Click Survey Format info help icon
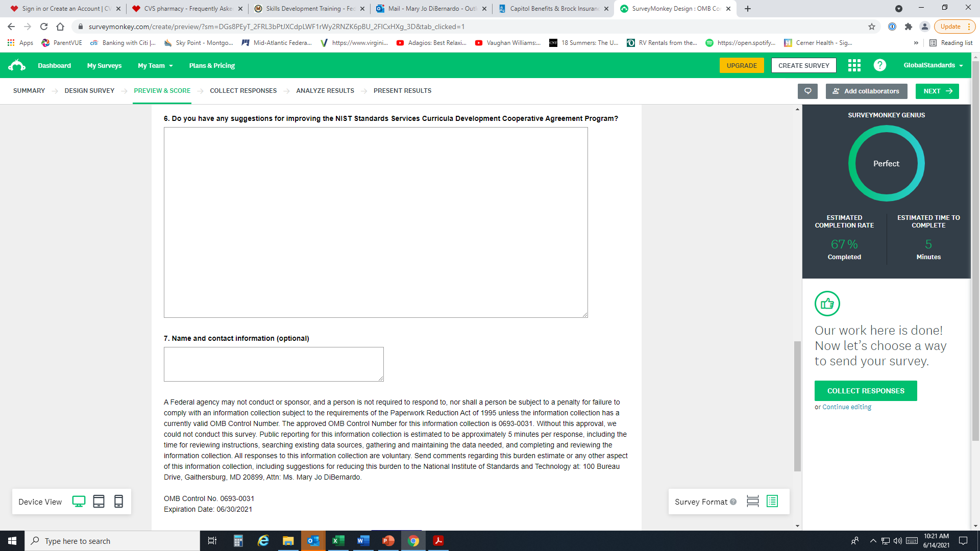This screenshot has height=551, width=980. [733, 502]
